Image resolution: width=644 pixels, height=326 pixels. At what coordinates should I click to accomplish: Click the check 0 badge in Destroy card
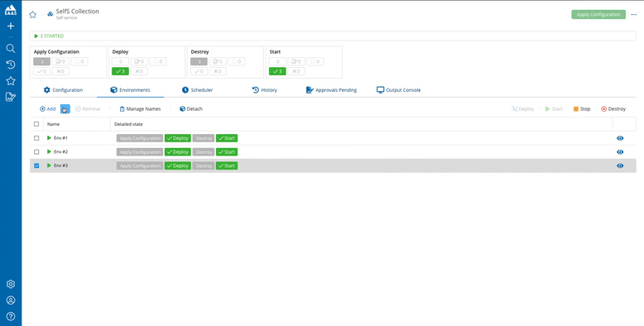pos(199,71)
